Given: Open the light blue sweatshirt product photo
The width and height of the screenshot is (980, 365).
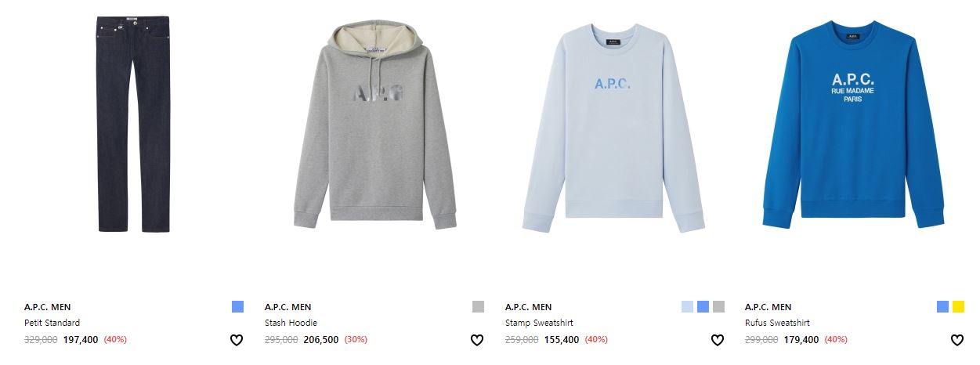Looking at the screenshot, I should click(613, 128).
